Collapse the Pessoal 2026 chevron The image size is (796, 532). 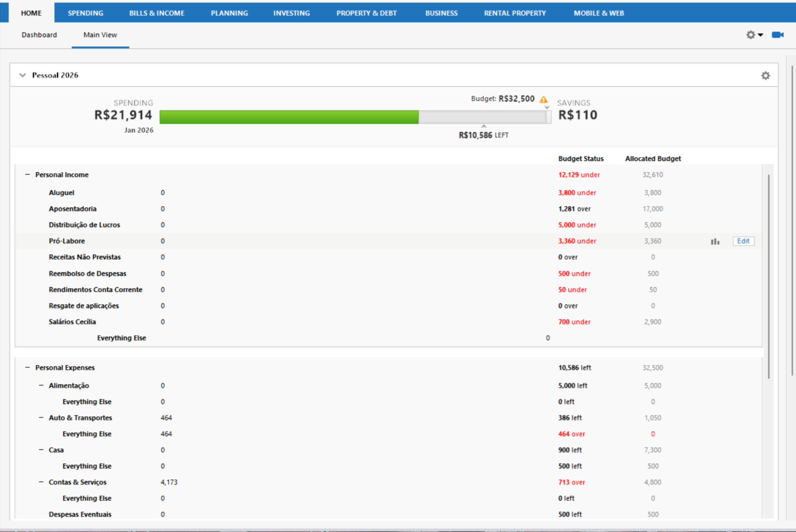23,75
